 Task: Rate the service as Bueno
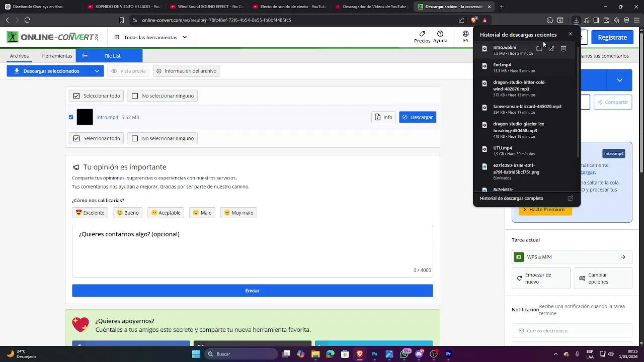[x=128, y=213]
